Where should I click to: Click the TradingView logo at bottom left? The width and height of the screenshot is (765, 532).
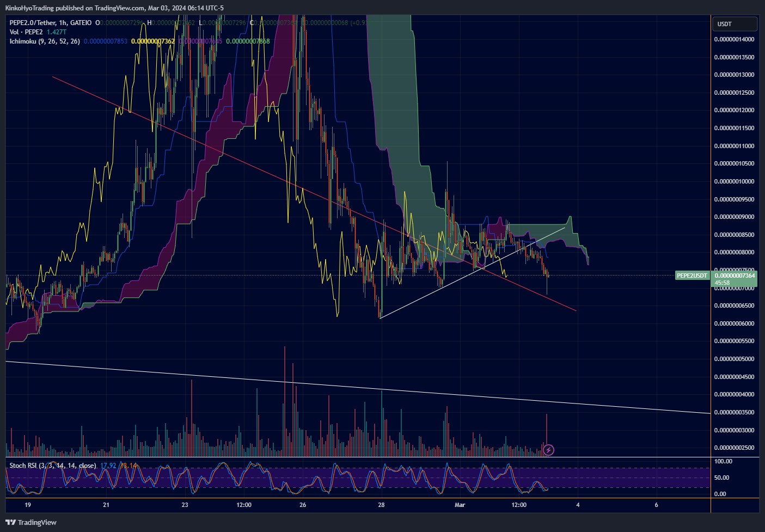click(31, 522)
